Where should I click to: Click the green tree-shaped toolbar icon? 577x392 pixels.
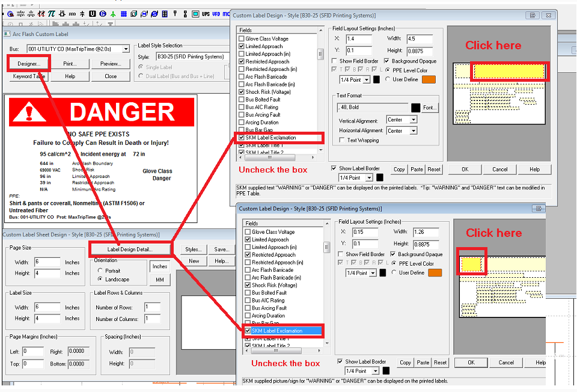click(x=114, y=13)
